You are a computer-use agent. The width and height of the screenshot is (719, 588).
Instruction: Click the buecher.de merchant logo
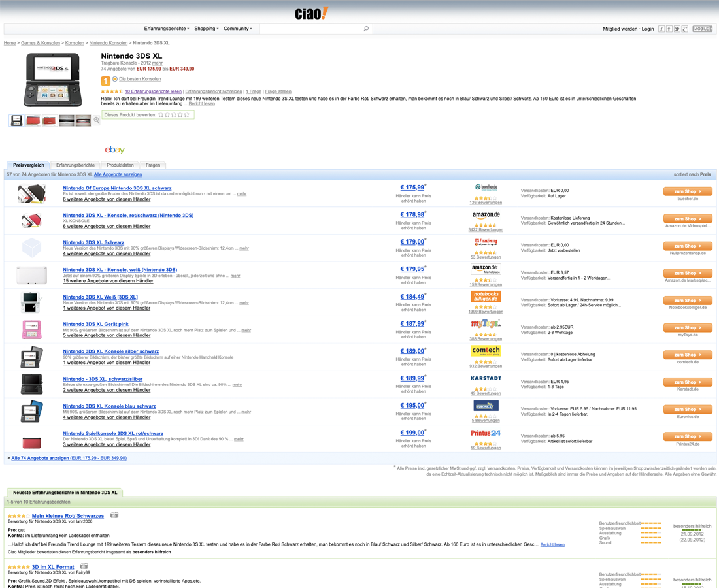click(486, 187)
